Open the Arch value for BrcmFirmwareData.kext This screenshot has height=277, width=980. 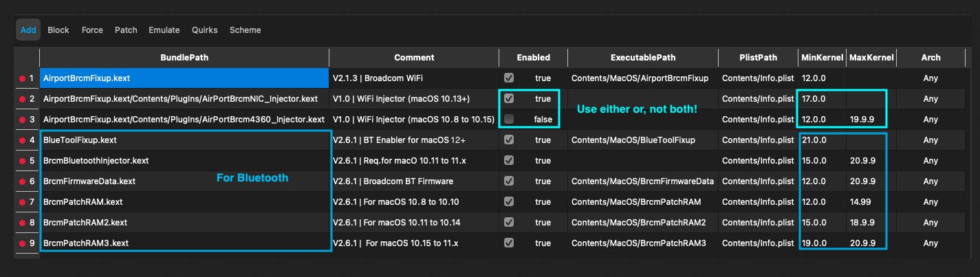pyautogui.click(x=930, y=181)
